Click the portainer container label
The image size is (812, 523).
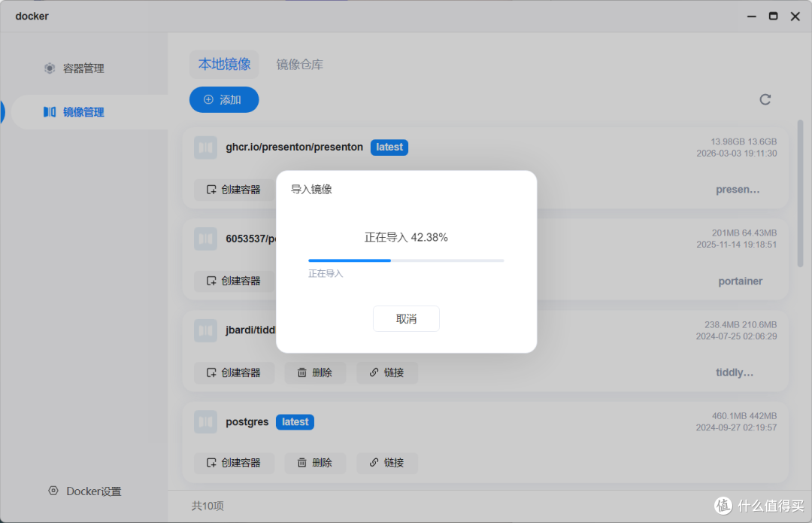pyautogui.click(x=740, y=281)
